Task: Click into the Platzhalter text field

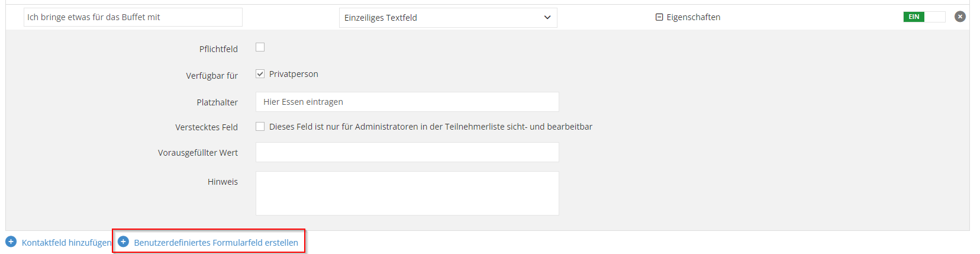Action: click(x=407, y=102)
